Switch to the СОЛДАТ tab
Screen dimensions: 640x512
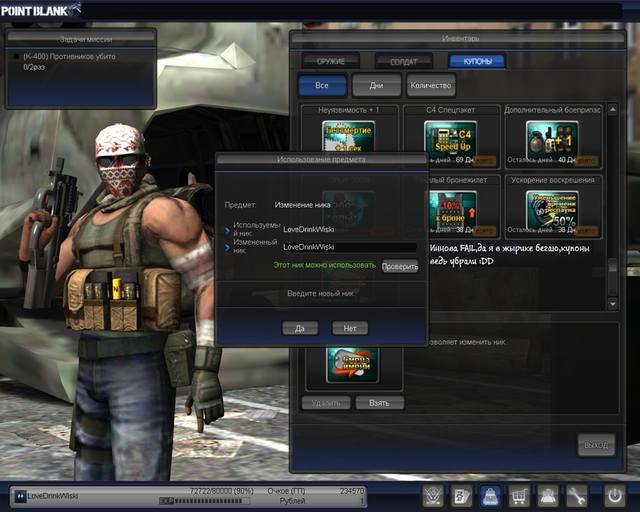point(404,62)
